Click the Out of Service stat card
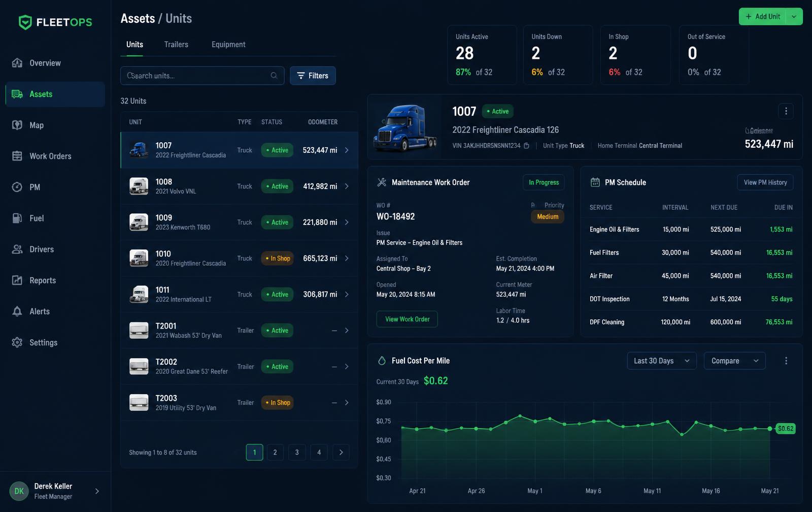This screenshot has width=812, height=512. pyautogui.click(x=714, y=55)
